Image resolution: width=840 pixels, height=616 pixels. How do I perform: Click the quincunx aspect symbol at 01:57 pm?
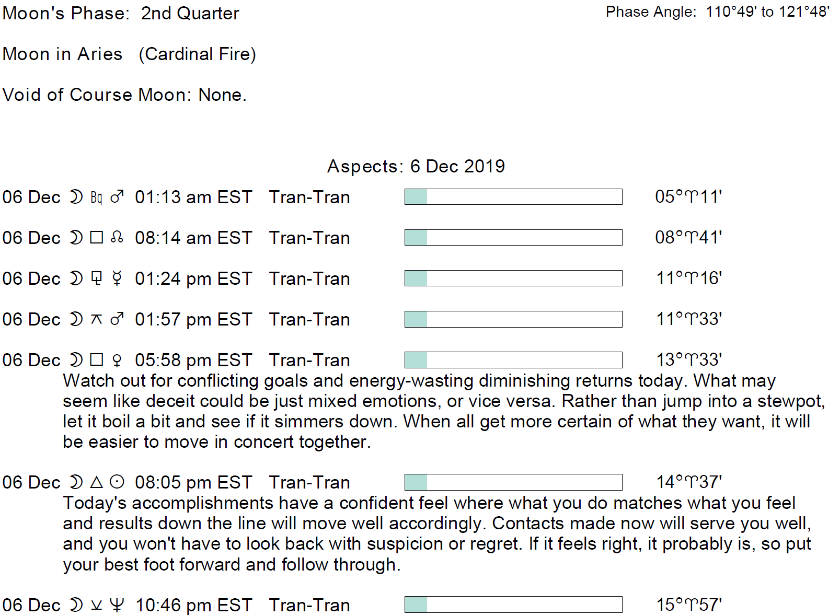pos(97,319)
